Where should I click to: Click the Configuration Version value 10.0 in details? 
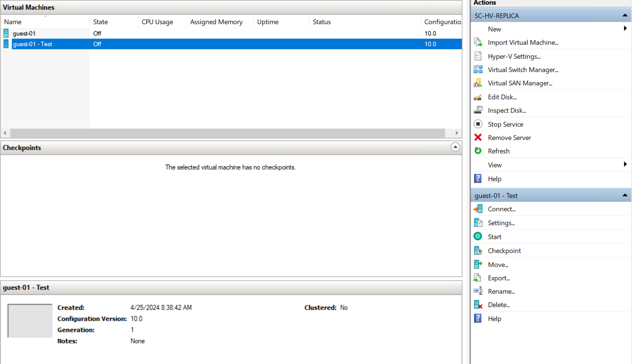(x=136, y=319)
